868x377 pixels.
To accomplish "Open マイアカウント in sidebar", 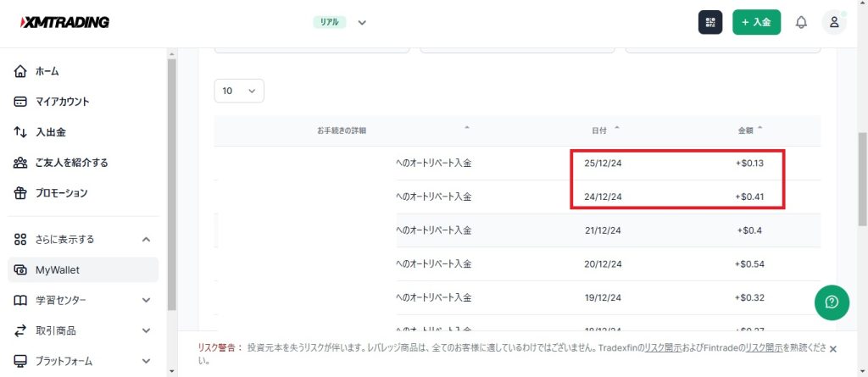I will tap(62, 102).
